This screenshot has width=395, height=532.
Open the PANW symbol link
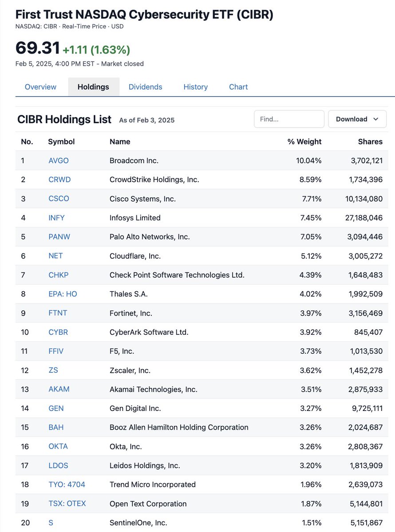59,237
